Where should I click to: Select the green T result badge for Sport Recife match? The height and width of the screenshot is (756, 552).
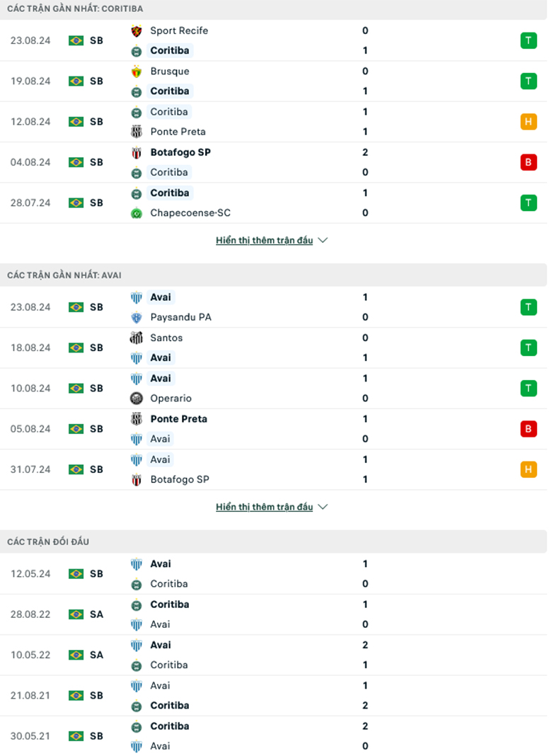coord(529,40)
